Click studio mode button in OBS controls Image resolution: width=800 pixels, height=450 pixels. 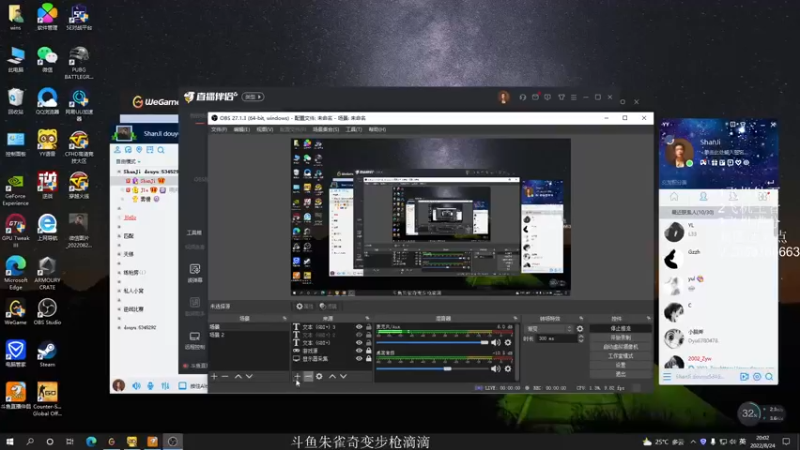pyautogui.click(x=620, y=356)
